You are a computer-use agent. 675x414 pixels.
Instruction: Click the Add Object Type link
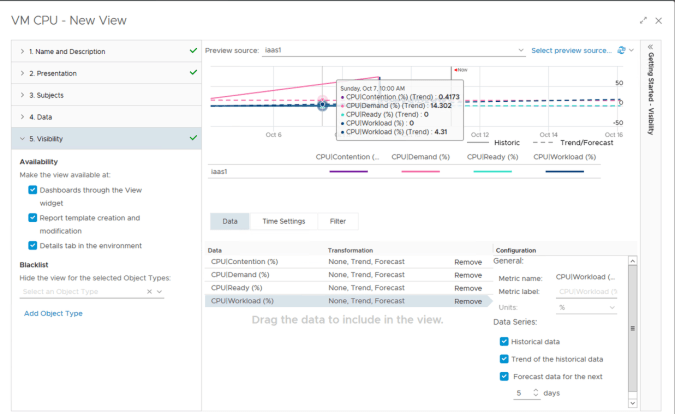pyautogui.click(x=54, y=313)
